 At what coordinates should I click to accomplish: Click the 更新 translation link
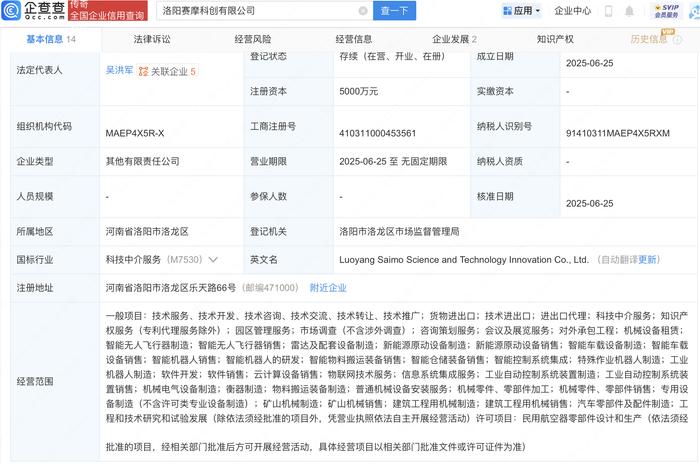click(647, 259)
